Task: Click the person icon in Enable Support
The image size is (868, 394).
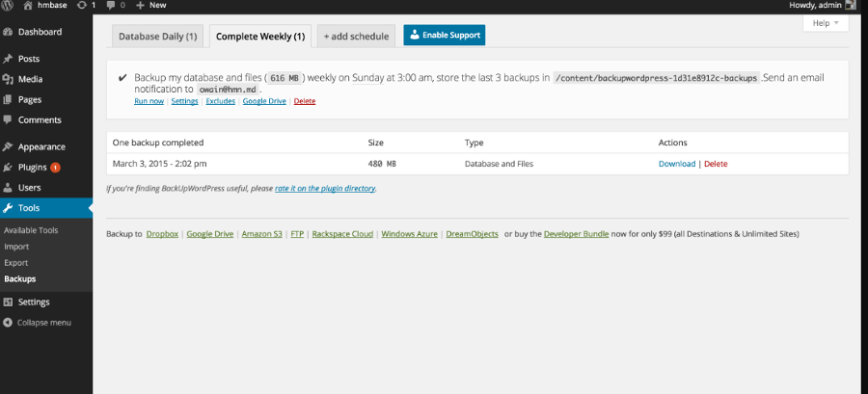Action: 414,35
